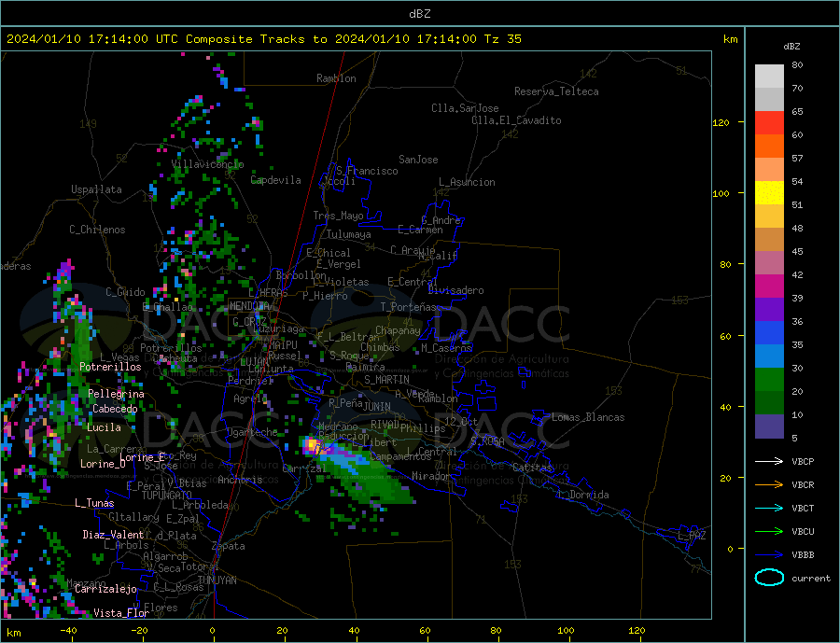Screen dimensions: 840x643
Task: Click the 'L_PAZ' label near map edge
Action: click(x=692, y=536)
